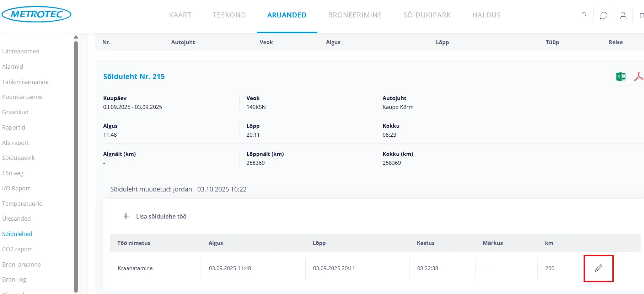Select the Haldus tab
The image size is (644, 294).
click(x=486, y=15)
